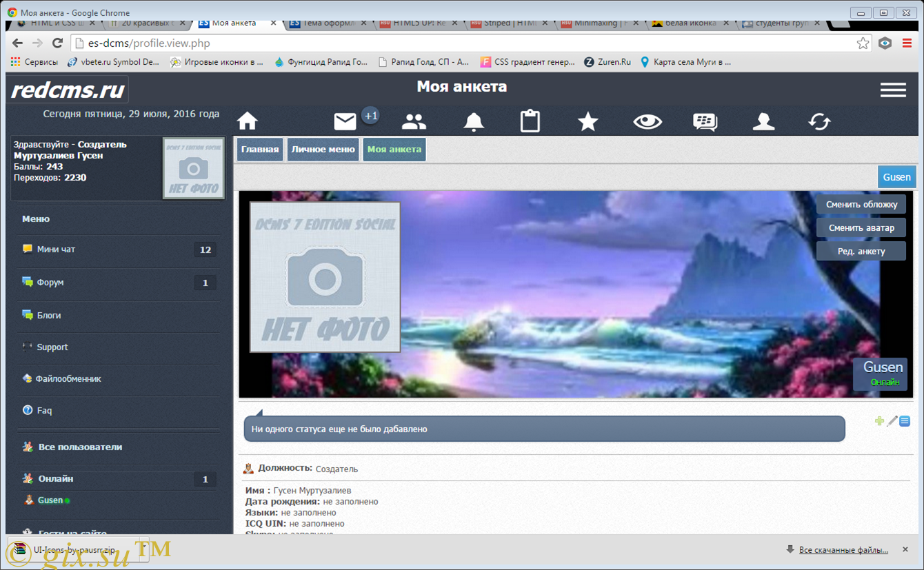Screen dimensions: 924x570
Task: Open the chat bubble icon
Action: click(x=705, y=122)
